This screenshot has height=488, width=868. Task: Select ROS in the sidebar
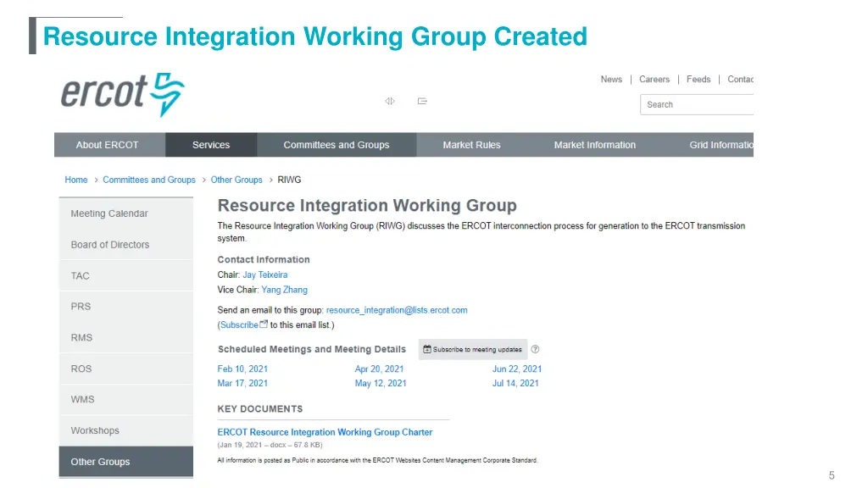(126, 369)
